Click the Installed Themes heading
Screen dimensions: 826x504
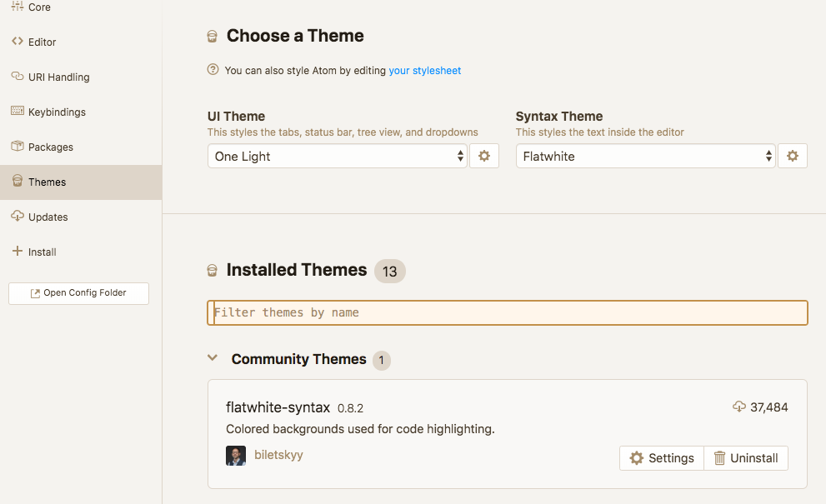click(297, 270)
